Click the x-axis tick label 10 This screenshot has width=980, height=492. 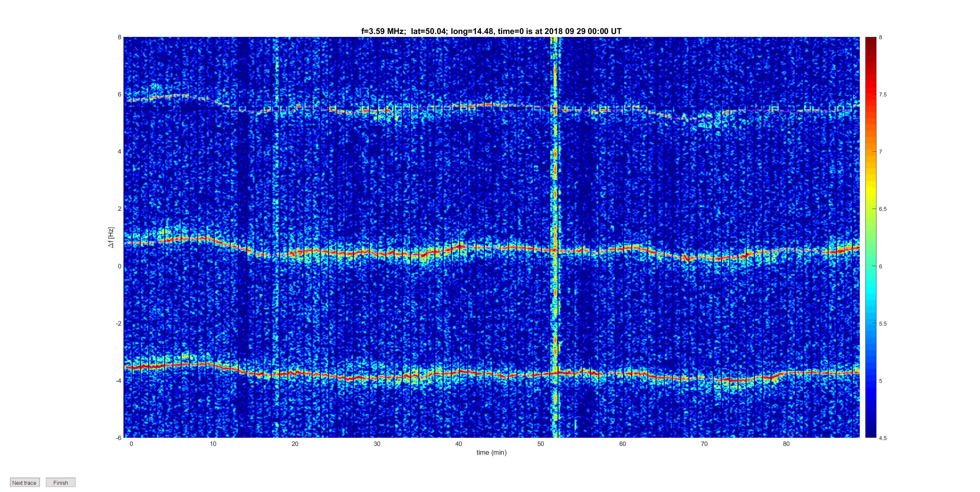[213, 444]
